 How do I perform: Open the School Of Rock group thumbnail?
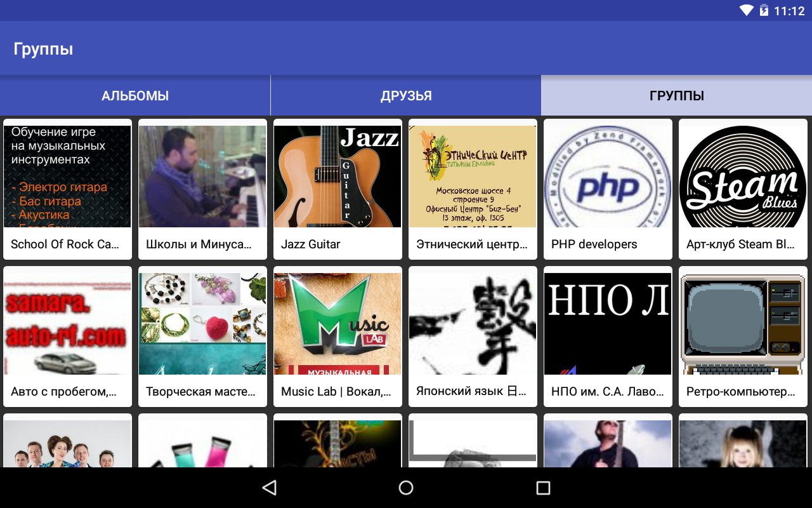[x=67, y=177]
